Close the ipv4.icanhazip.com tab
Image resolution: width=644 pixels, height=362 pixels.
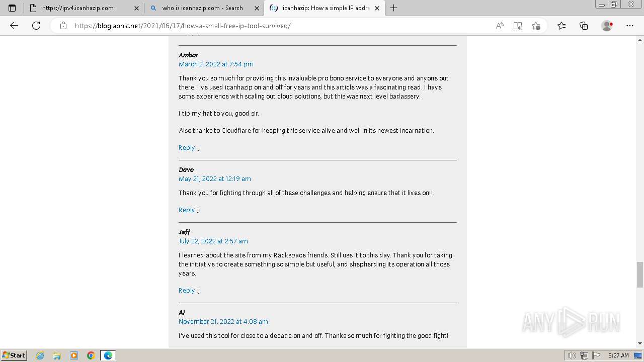(136, 8)
